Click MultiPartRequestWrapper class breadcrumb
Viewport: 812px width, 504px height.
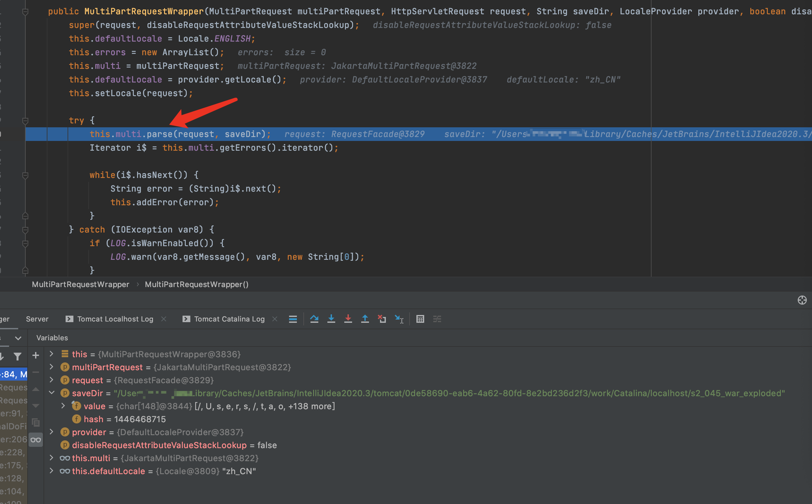tap(80, 284)
